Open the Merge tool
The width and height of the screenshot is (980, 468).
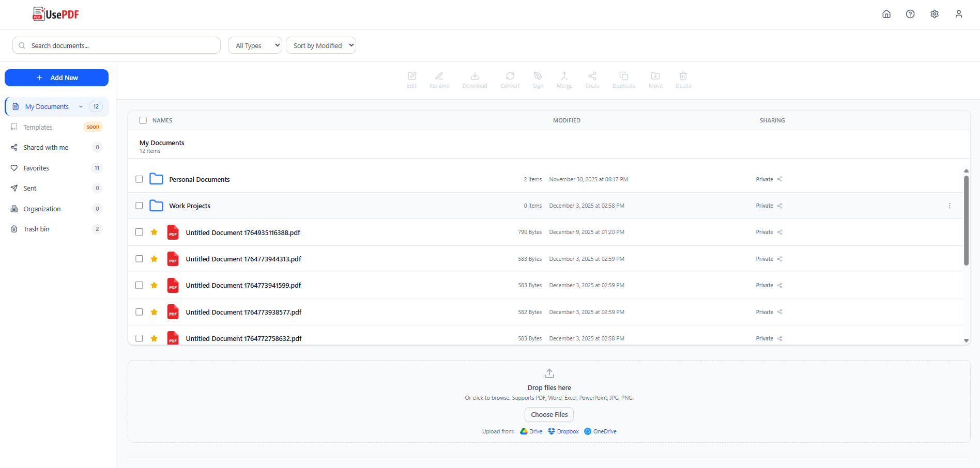coord(564,80)
